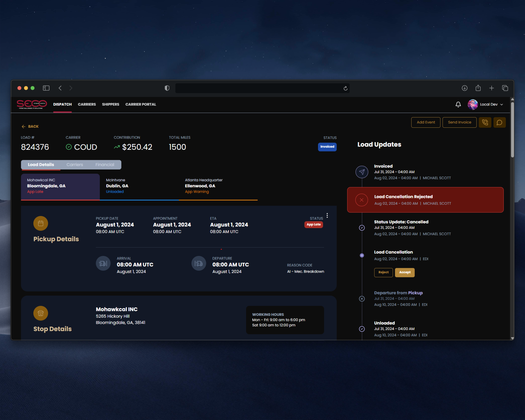Viewport: 525px width, 420px height.
Task: Click the SECO logo
Action: coord(32,104)
